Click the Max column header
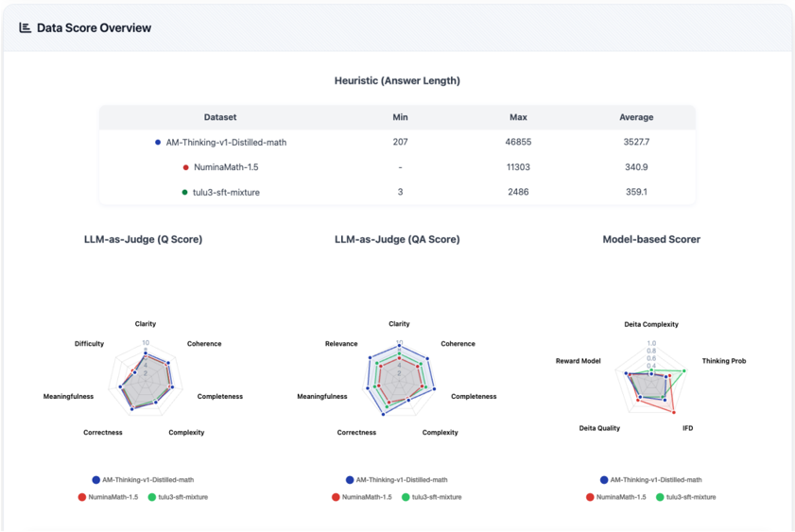The height and width of the screenshot is (532, 795). [518, 117]
